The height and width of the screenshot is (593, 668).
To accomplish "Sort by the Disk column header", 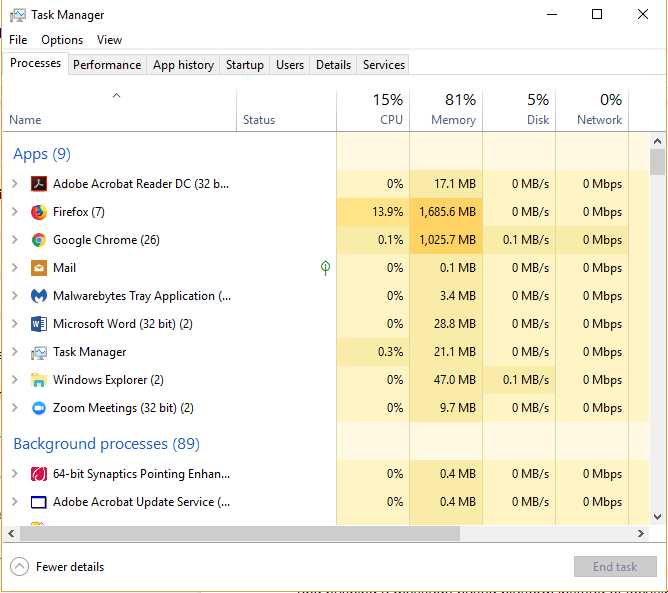I will (x=519, y=110).
